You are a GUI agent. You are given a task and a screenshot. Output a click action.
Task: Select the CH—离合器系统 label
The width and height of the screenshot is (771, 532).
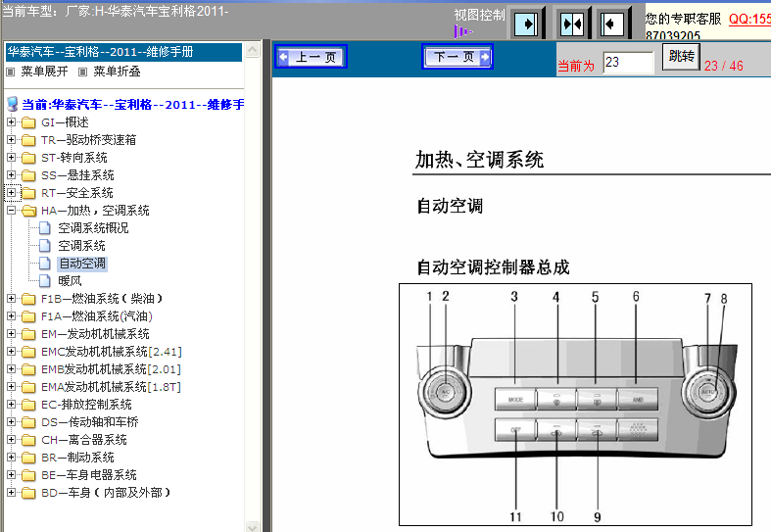[84, 440]
